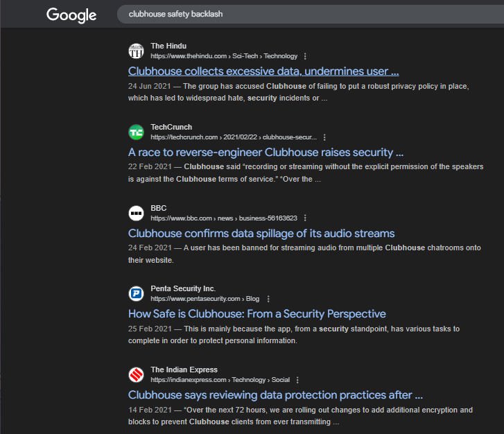The image size is (504, 434).
Task: Open 'Clubhouse confirms data spillage' article
Action: point(261,234)
